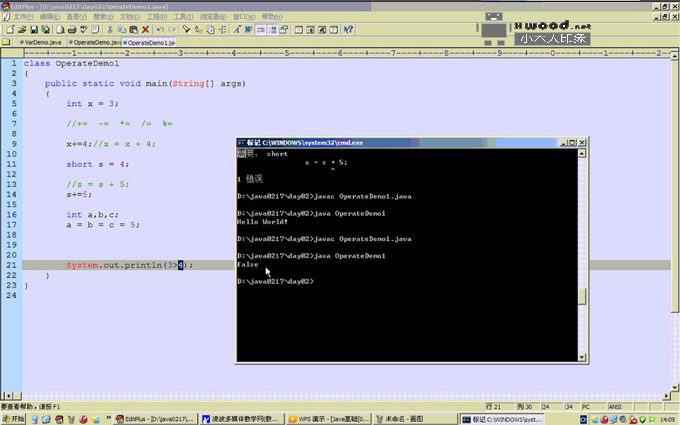Redo edit with the Redo arrow icon
The image size is (680, 425).
(x=172, y=29)
